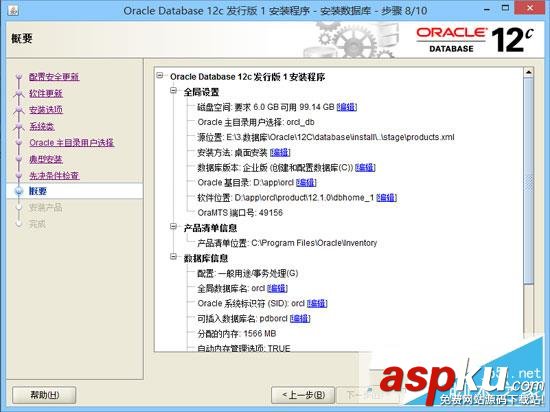Edit the Oracle 基目录 path

[306, 183]
